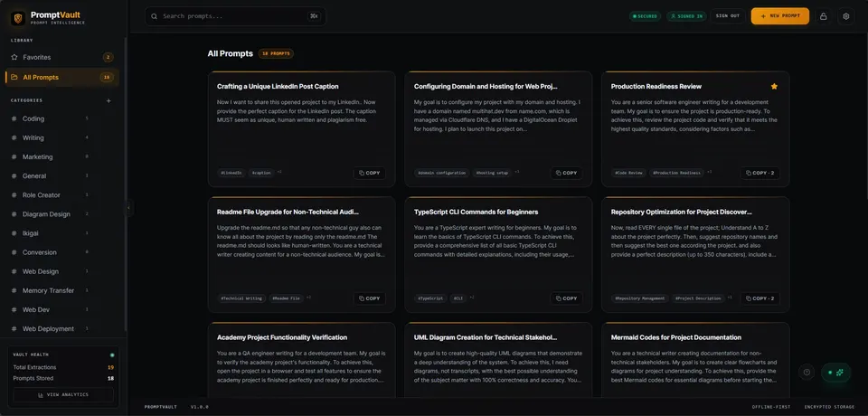Click the #Repository Management tag
868x416 pixels.
640,298
